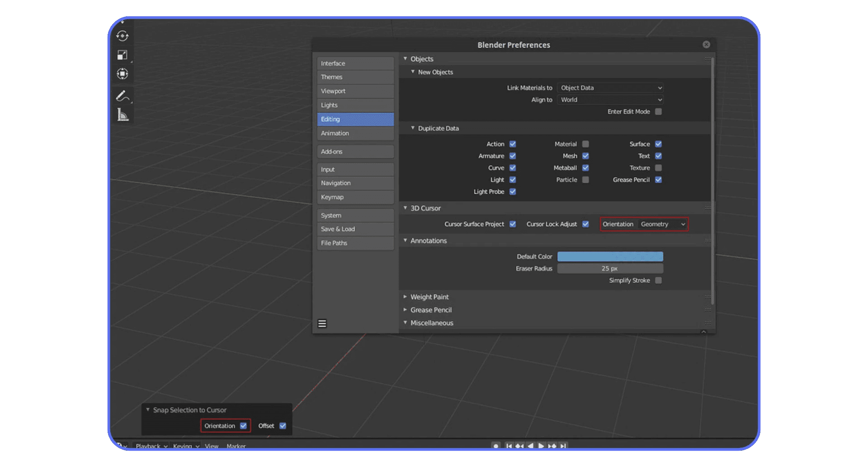Enable the Texture duplicate data checkbox

click(x=658, y=167)
